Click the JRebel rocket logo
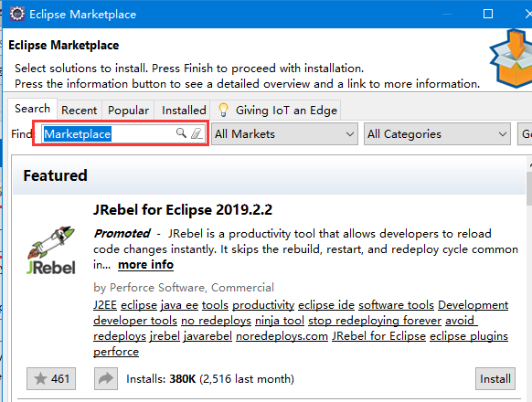The height and width of the screenshot is (402, 532). (51, 250)
